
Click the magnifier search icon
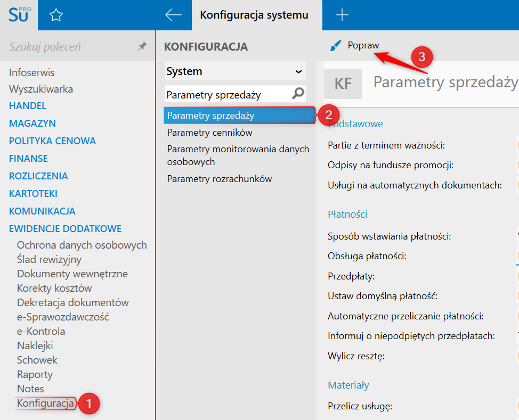tap(298, 94)
